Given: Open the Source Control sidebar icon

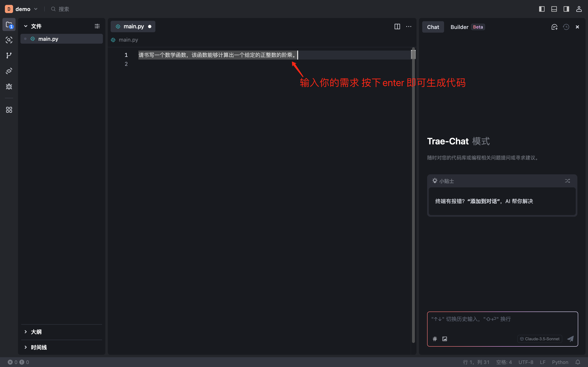Looking at the screenshot, I should coord(9,55).
